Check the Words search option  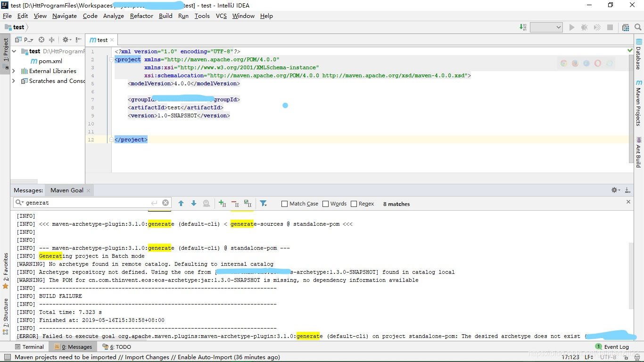[324, 204]
